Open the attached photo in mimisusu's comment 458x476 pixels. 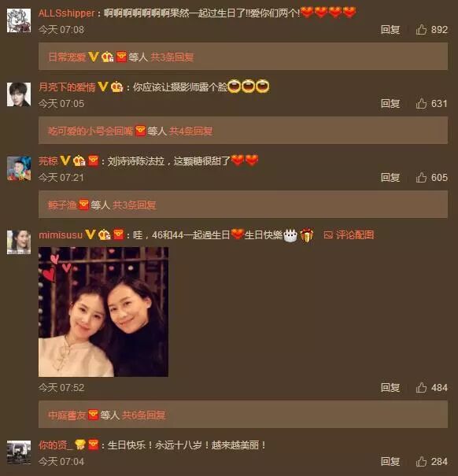(103, 312)
